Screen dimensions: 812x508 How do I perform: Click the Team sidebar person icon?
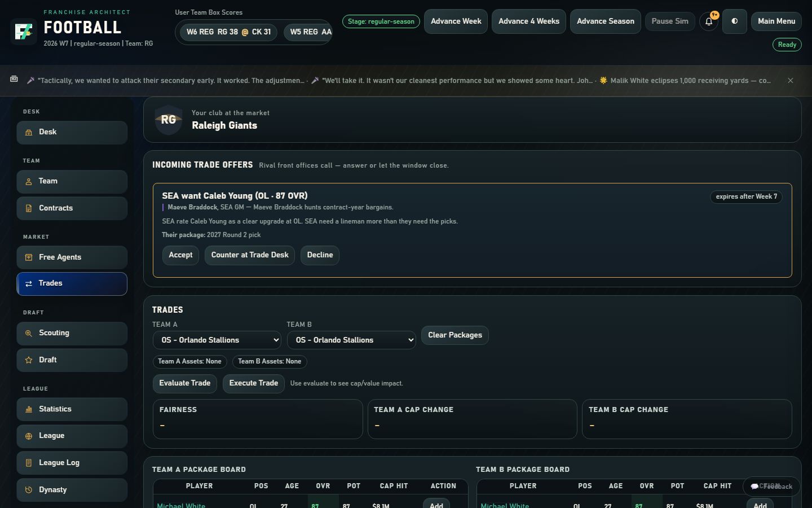coord(29,181)
